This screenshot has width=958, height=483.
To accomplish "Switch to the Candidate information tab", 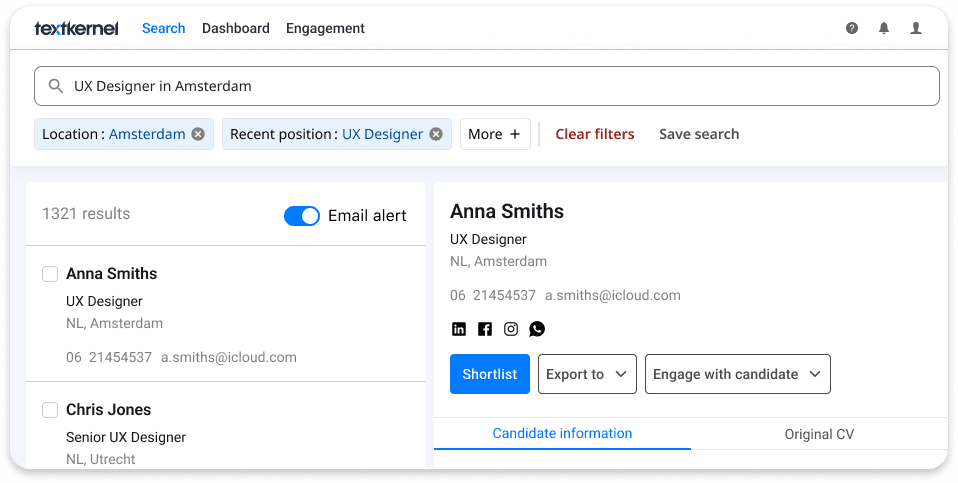I will coord(562,434).
